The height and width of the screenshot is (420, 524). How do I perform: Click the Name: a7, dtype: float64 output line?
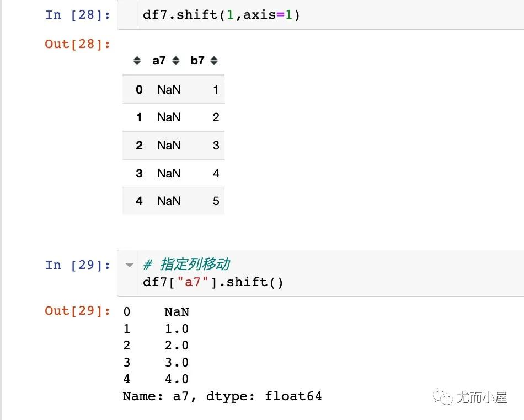point(222,396)
